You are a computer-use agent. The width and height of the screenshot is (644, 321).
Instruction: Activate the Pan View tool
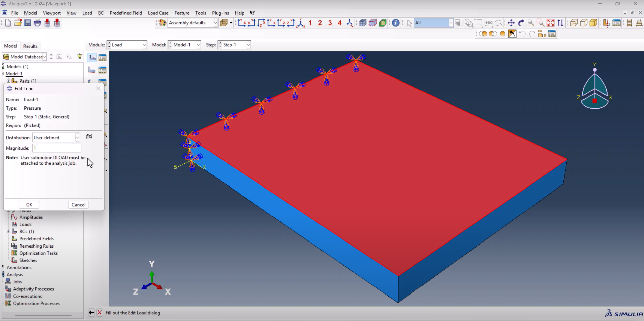[x=511, y=23]
